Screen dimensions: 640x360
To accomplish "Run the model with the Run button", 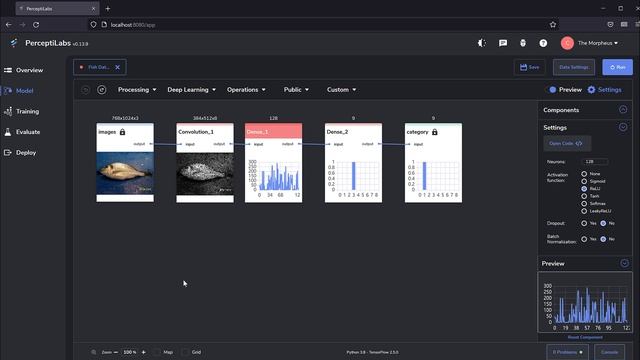I will click(618, 67).
